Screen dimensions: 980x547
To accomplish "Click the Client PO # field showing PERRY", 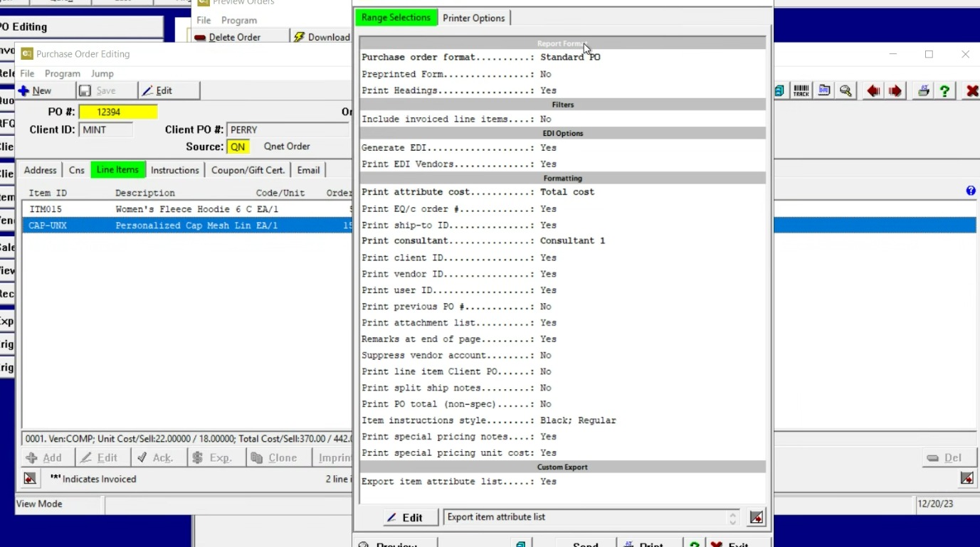I will point(288,129).
